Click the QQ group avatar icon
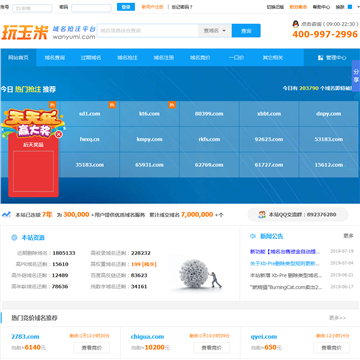The height and width of the screenshot is (360, 360). pyautogui.click(x=262, y=215)
